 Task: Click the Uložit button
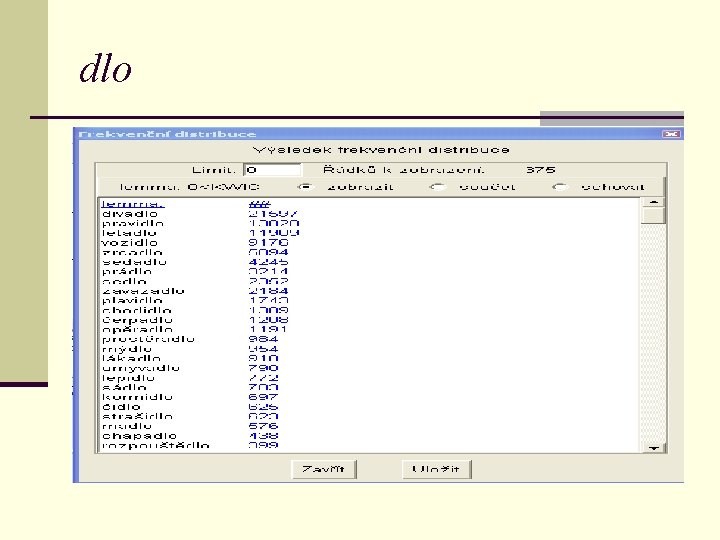(436, 469)
